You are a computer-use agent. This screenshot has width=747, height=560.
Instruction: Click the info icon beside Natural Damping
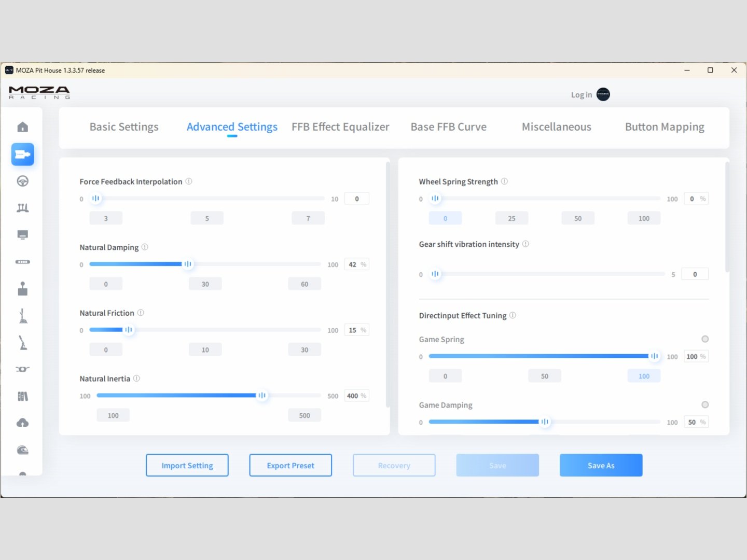pyautogui.click(x=145, y=247)
